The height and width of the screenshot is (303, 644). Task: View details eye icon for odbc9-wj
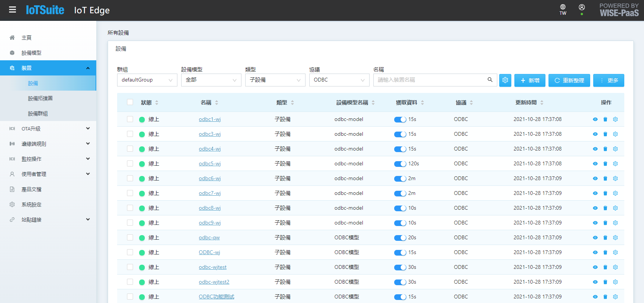point(595,223)
